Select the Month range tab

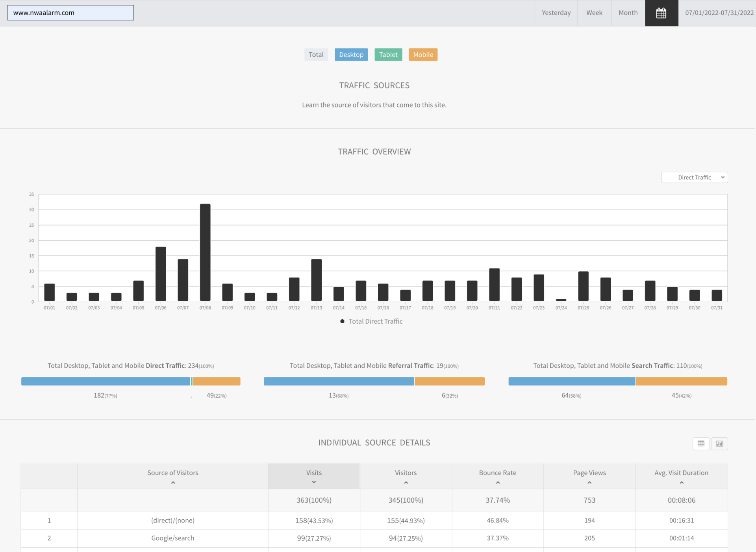tap(628, 13)
